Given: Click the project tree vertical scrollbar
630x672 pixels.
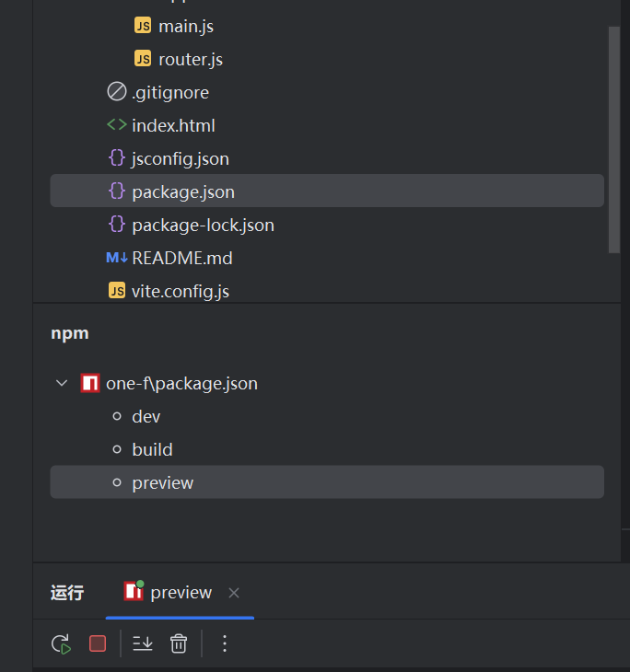Looking at the screenshot, I should coord(614,138).
